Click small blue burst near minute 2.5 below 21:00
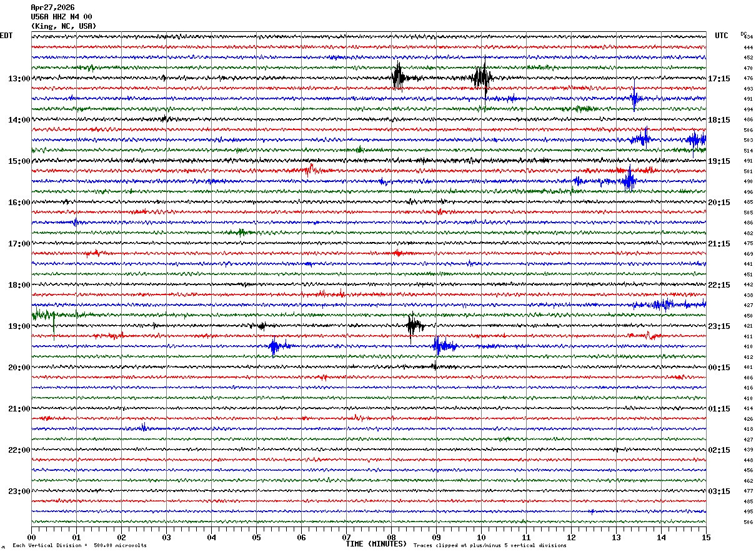 pyautogui.click(x=143, y=428)
